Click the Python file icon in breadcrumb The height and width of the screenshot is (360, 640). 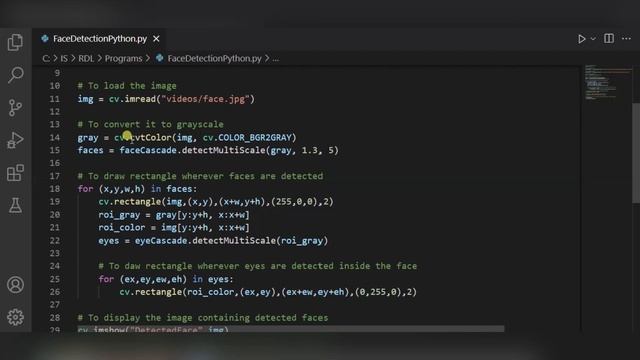point(160,58)
